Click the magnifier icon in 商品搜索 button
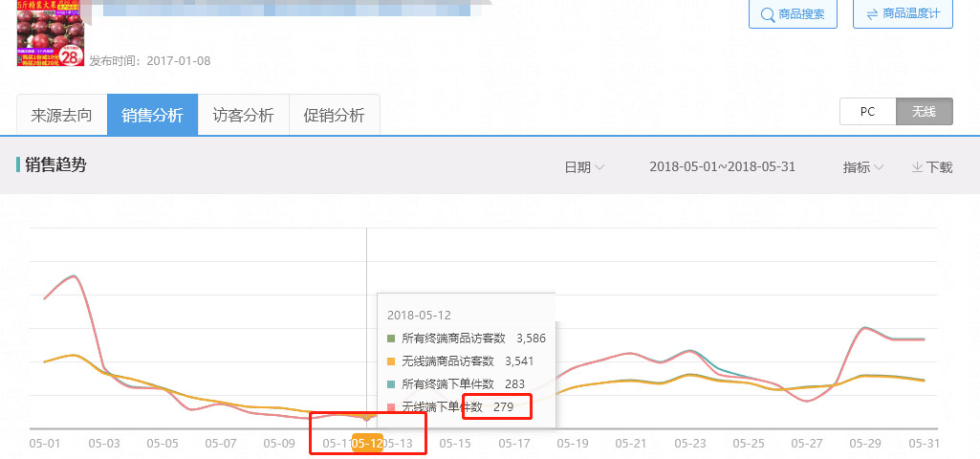The width and height of the screenshot is (980, 459). (767, 14)
